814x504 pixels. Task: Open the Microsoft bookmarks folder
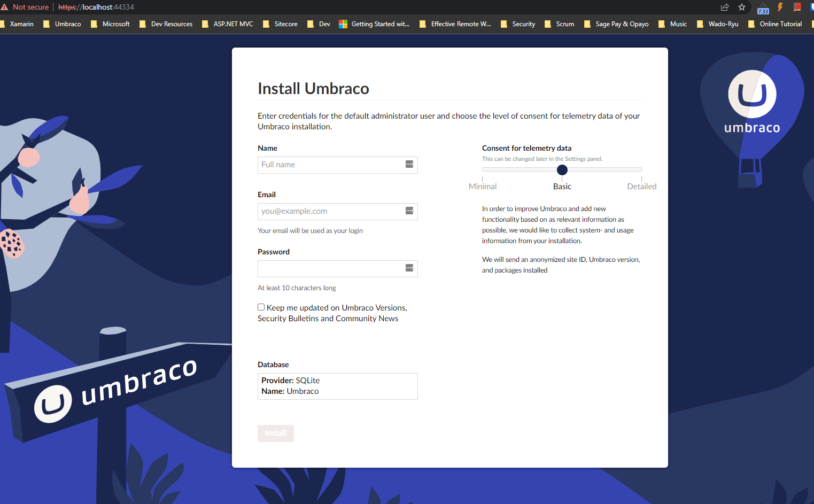pyautogui.click(x=110, y=24)
